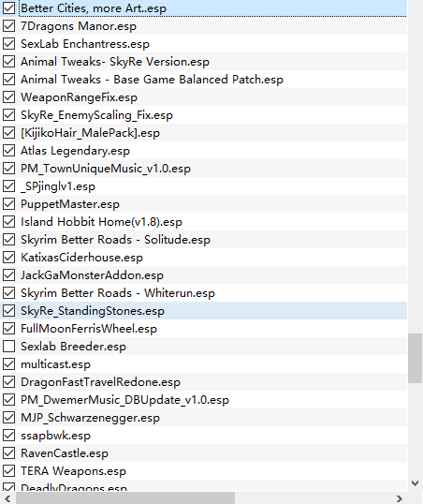This screenshot has width=423, height=504.
Task: Select PuppetMaster.esp plugin name
Action: click(x=70, y=204)
